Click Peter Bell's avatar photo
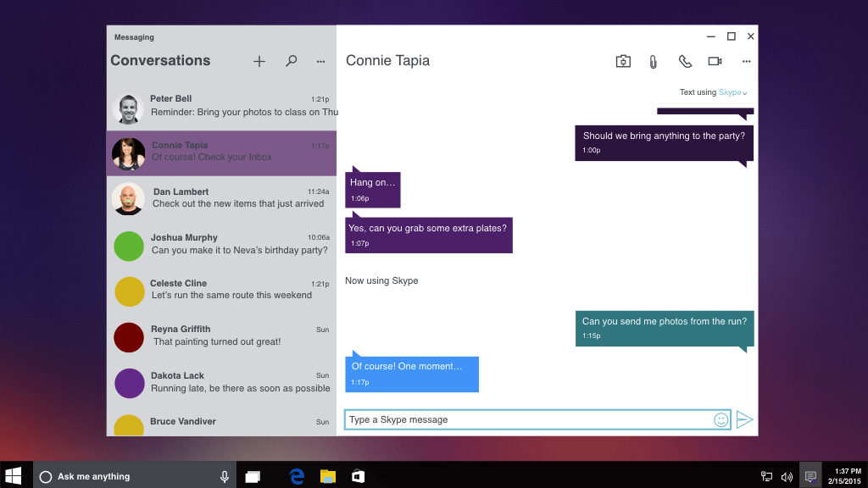This screenshot has width=868, height=488. tap(129, 108)
